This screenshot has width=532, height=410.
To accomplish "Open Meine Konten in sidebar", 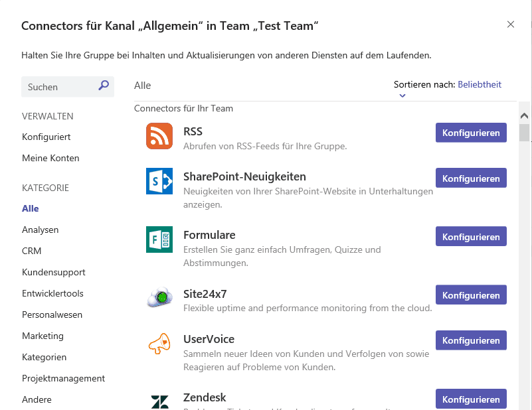I will pyautogui.click(x=50, y=158).
